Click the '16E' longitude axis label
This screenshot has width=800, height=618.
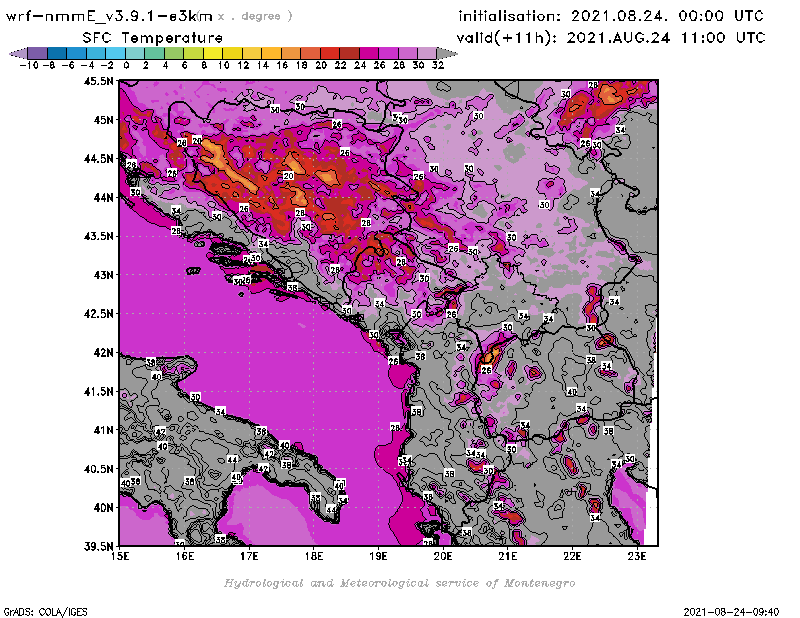[184, 556]
